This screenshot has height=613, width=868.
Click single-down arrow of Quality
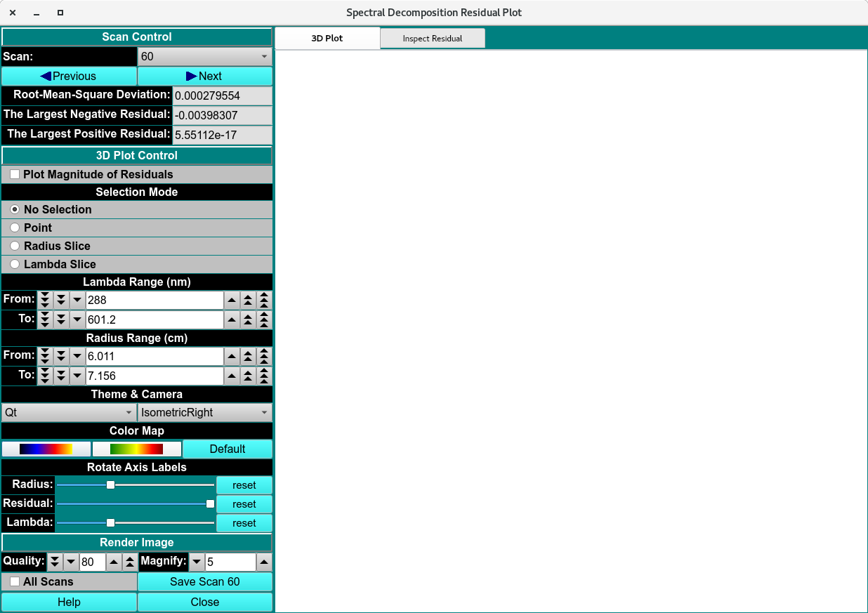click(x=71, y=562)
